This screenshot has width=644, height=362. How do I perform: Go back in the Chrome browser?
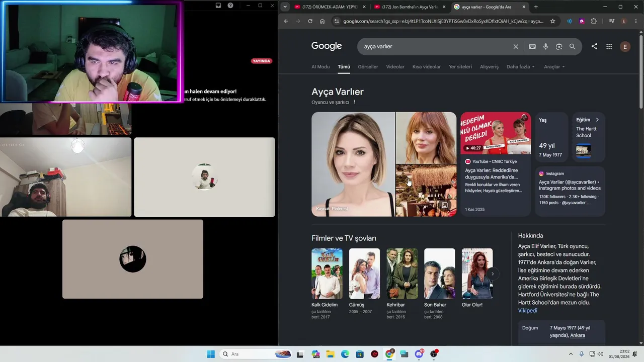pos(286,21)
